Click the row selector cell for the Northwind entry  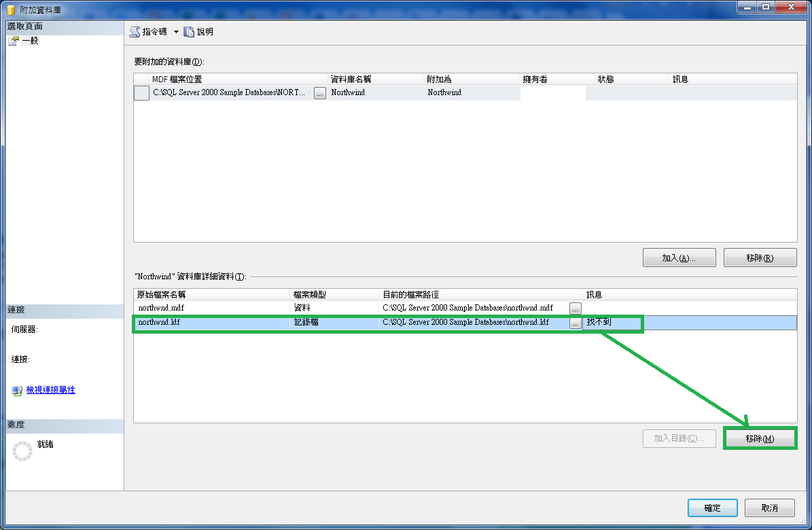[141, 93]
